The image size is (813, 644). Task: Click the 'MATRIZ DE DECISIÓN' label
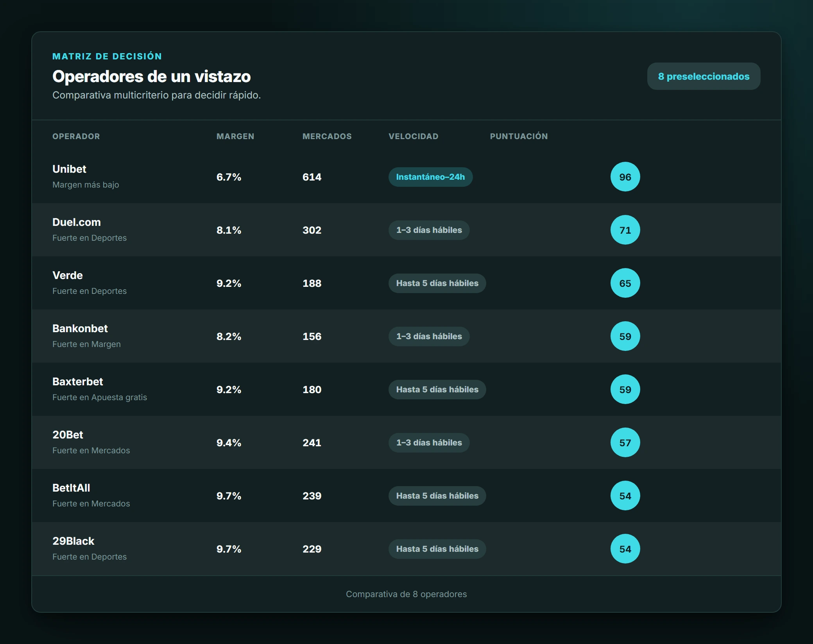107,56
